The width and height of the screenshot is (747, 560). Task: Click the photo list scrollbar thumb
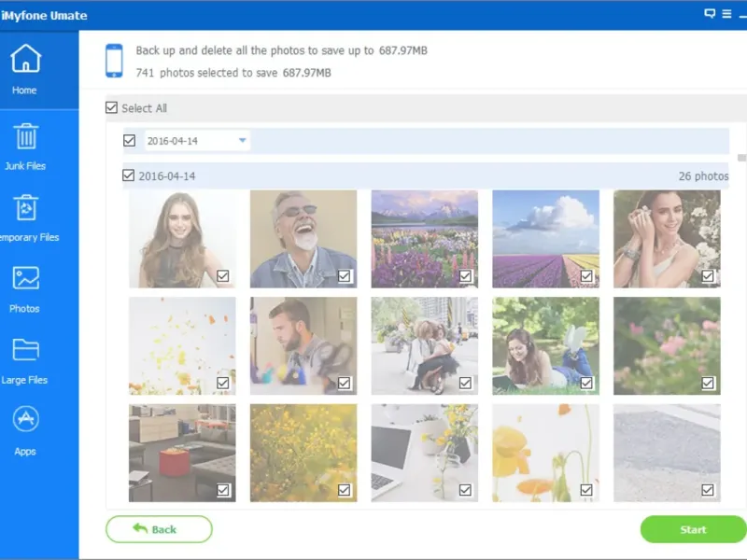(741, 158)
